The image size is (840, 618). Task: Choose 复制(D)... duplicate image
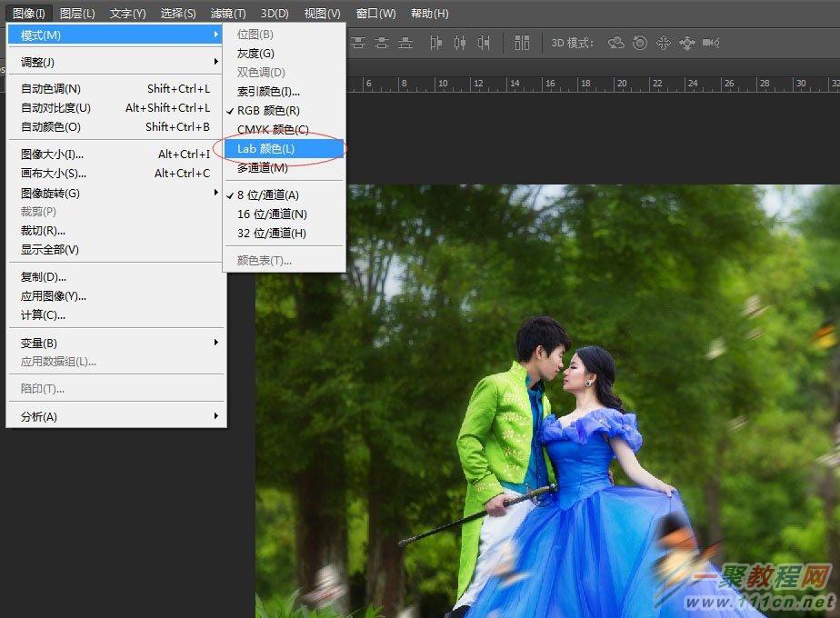point(115,277)
